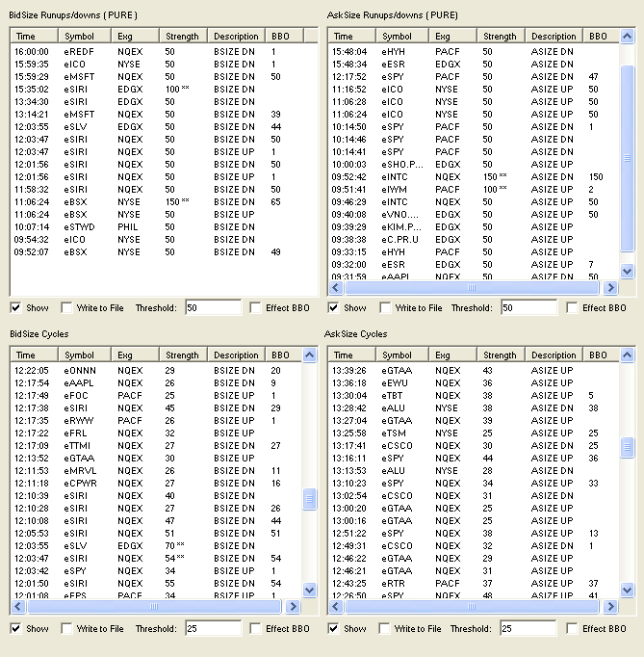
Task: Click scroll right arrow in AskSize Runups/downs list
Action: [x=610, y=287]
